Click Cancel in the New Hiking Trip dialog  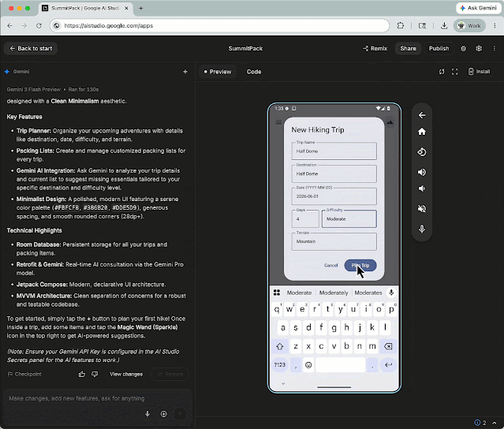(x=330, y=266)
